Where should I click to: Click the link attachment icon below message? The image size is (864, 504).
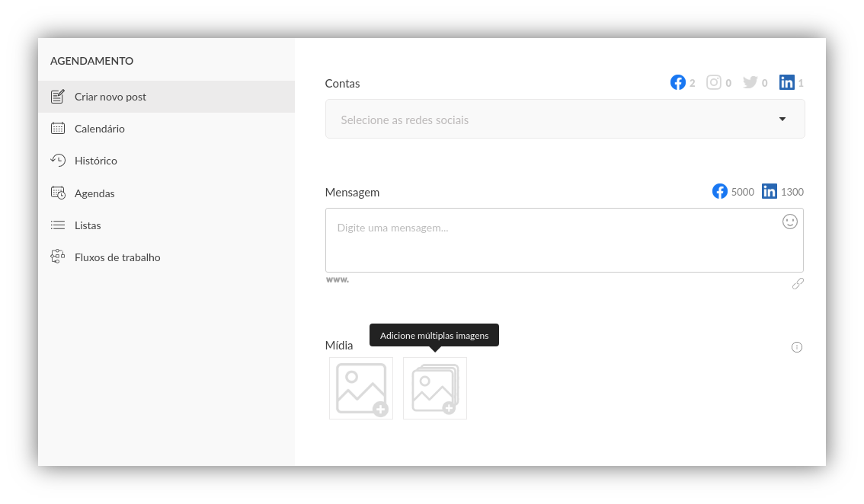(x=798, y=284)
